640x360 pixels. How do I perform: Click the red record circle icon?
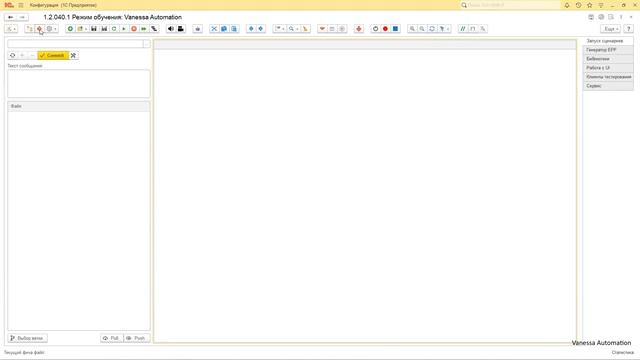click(x=385, y=29)
